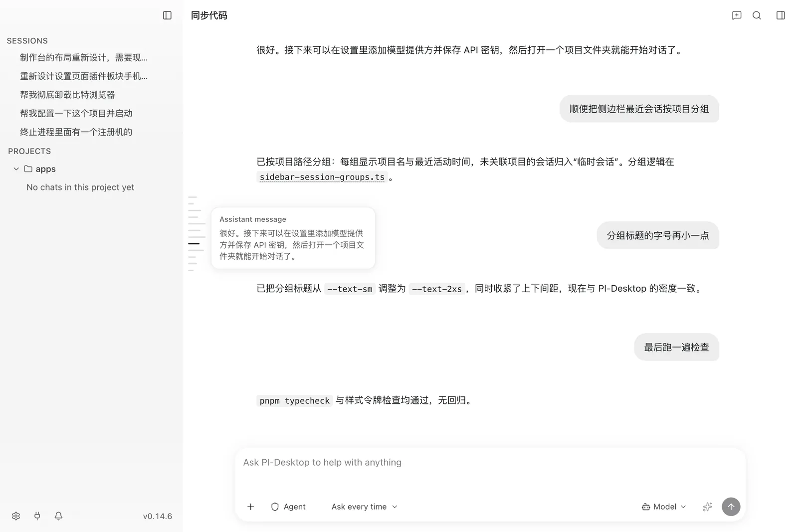Open session 终止进程里面有一个注册机的

(76, 132)
